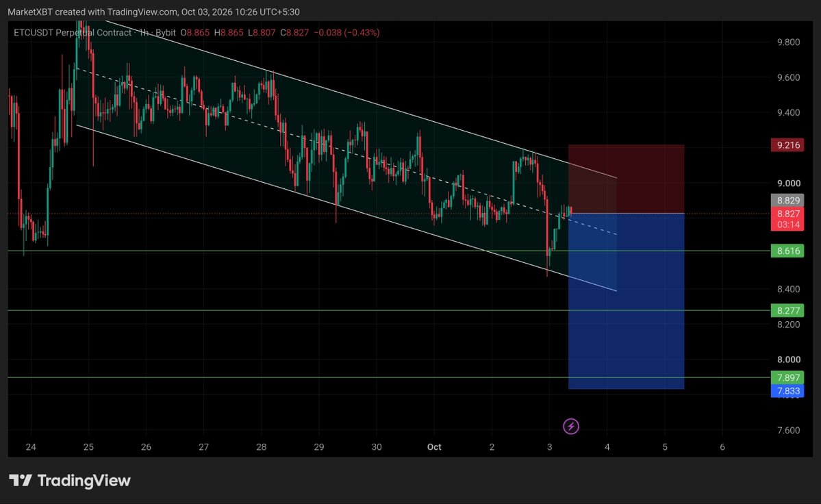Click the 25 date label on time axis
821x504 pixels.
[88, 447]
